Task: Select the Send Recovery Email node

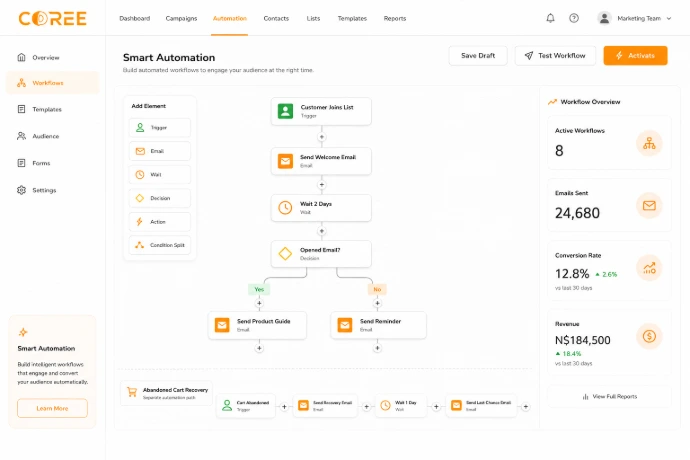Action: tap(325, 406)
